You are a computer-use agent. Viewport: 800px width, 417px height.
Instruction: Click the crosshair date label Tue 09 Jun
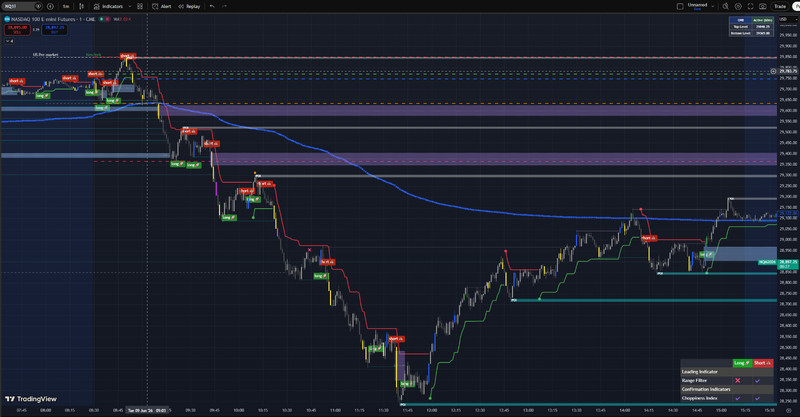[x=147, y=410]
